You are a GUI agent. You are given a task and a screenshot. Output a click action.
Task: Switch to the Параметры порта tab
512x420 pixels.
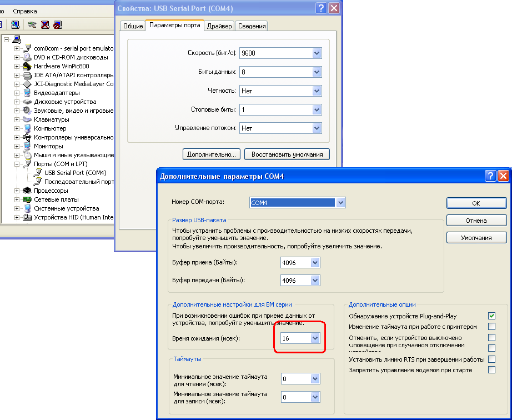(x=175, y=25)
